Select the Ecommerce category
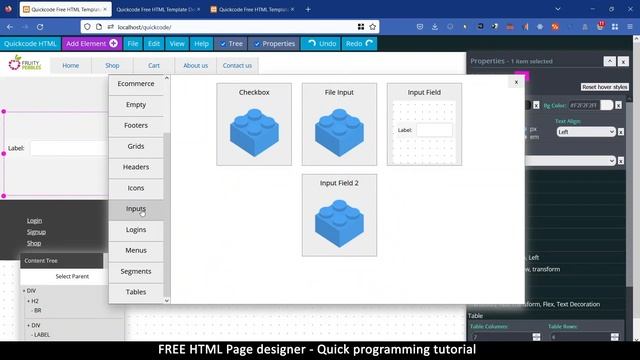 136,84
